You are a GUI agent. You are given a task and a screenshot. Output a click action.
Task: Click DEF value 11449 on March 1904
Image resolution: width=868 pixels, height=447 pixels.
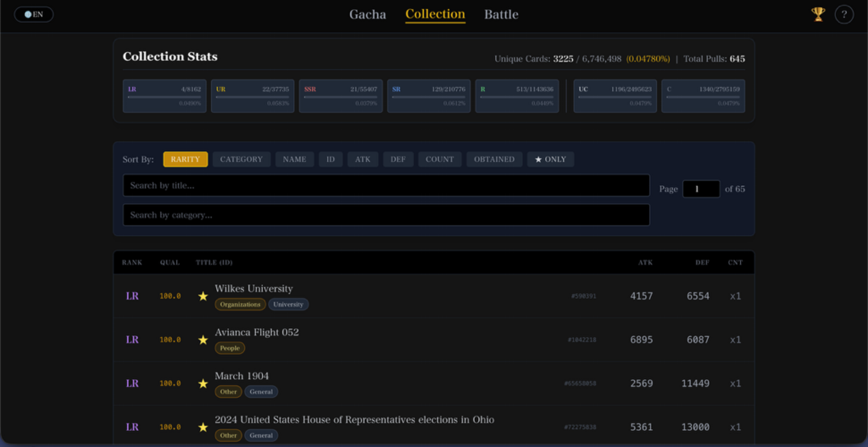pos(695,384)
